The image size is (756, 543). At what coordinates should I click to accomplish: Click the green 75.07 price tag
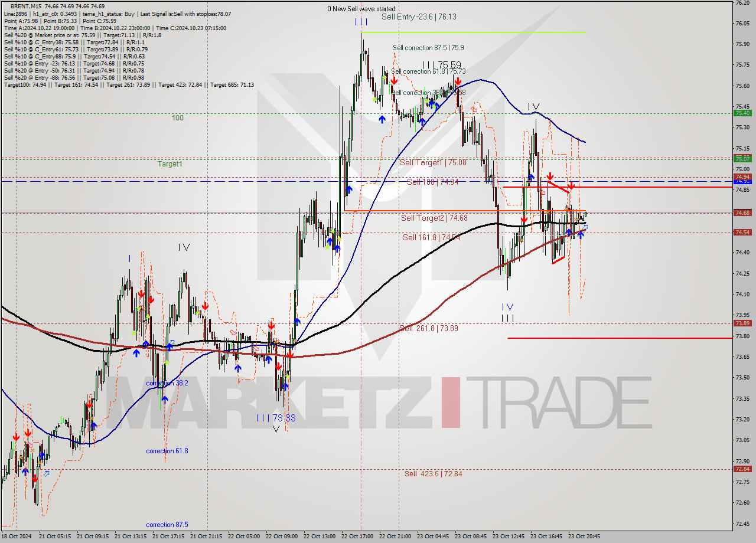(742, 159)
